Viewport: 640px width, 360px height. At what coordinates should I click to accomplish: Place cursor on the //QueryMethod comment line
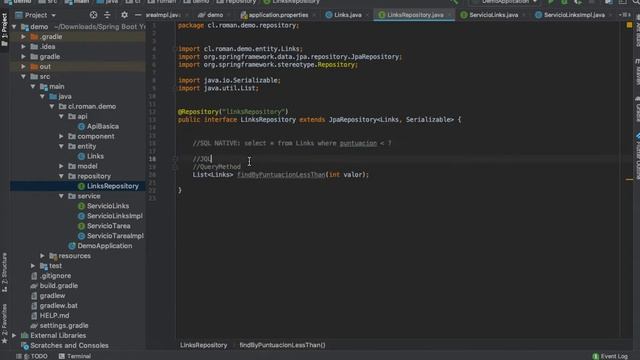coord(217,167)
